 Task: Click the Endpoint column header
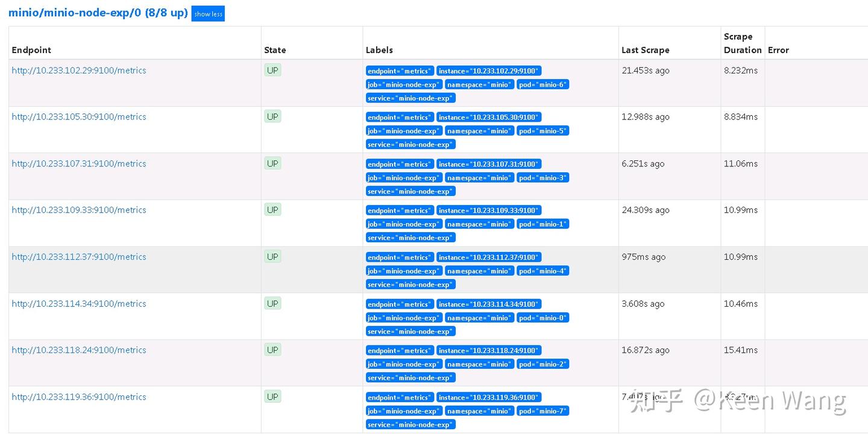click(x=31, y=50)
